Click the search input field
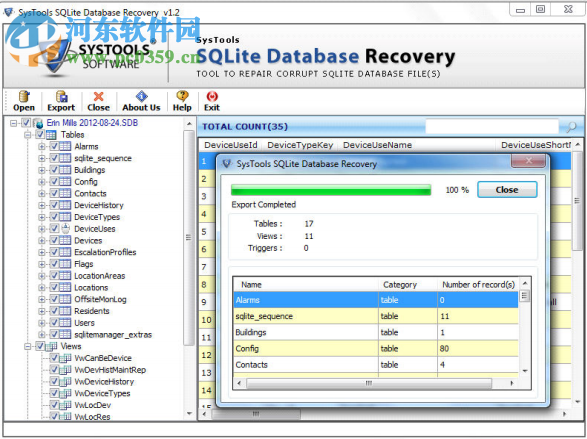The width and height of the screenshot is (587, 439). [x=492, y=126]
